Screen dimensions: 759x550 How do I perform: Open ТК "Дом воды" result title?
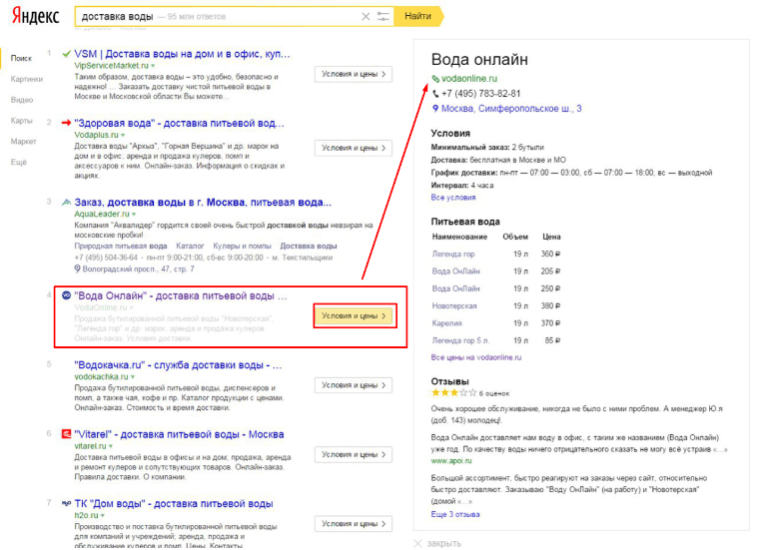click(174, 504)
